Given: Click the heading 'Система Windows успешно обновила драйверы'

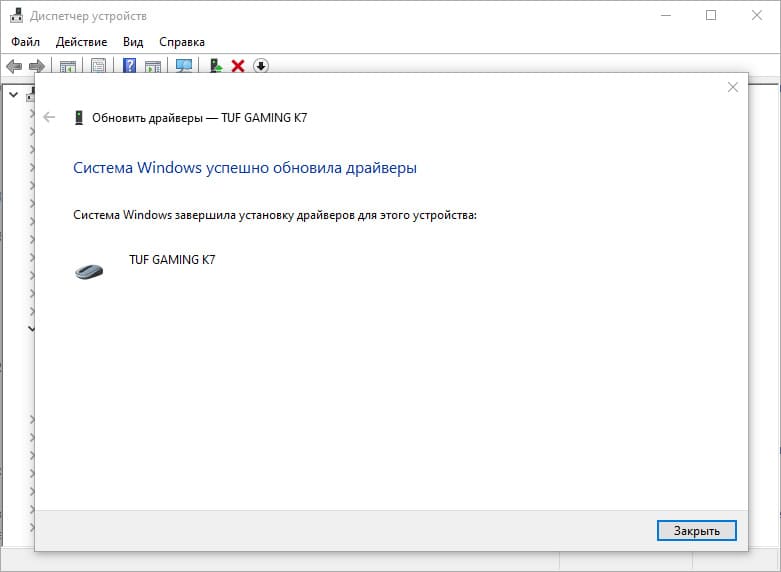Looking at the screenshot, I should click(245, 168).
